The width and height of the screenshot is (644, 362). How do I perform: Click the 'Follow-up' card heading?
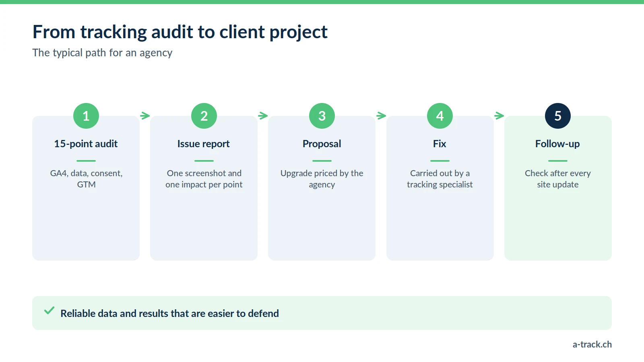tap(557, 144)
